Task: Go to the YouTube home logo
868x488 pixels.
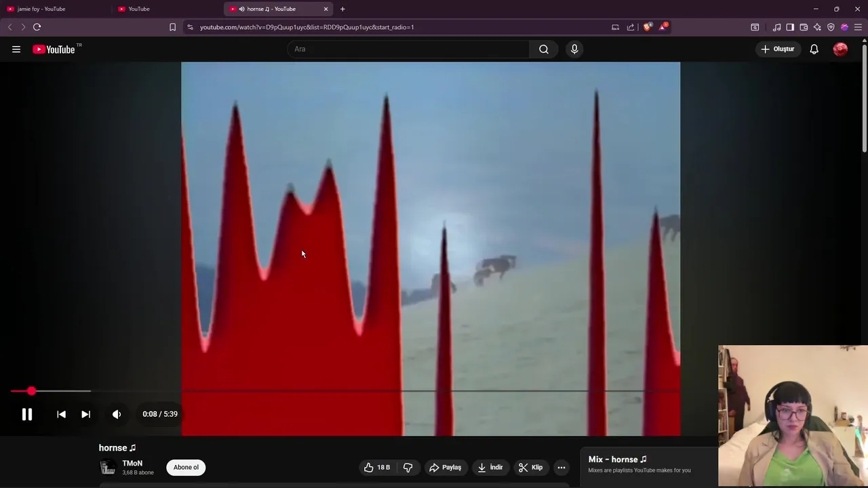Action: (54, 49)
